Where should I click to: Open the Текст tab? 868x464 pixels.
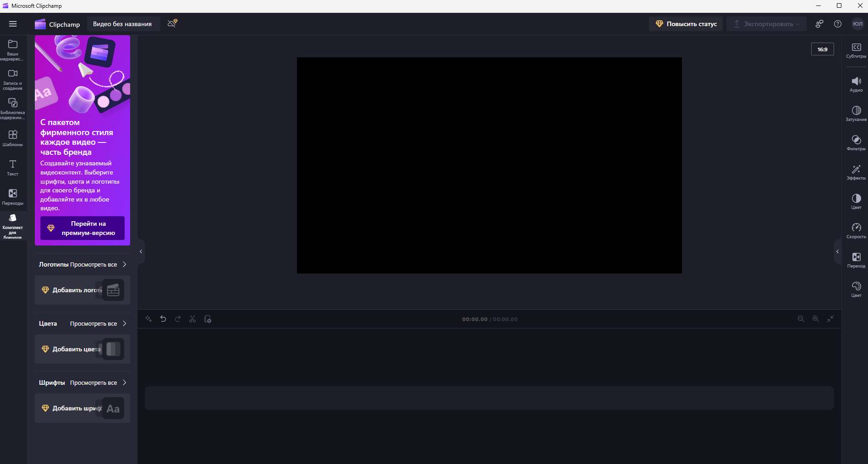13,167
